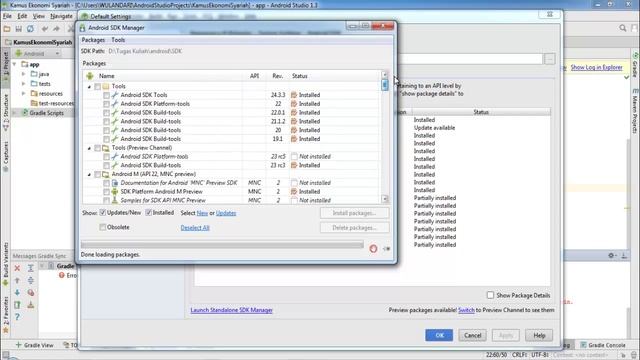Open the Tools menu in SDK Manager
Image resolution: width=640 pixels, height=360 pixels.
click(118, 40)
